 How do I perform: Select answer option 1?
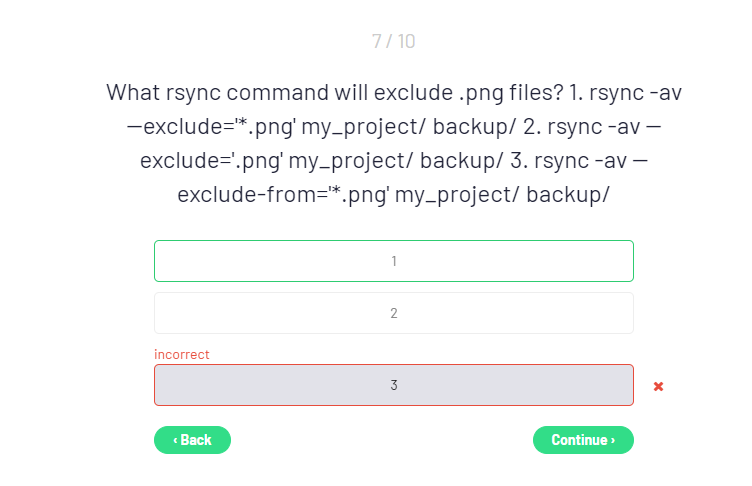pyautogui.click(x=393, y=261)
